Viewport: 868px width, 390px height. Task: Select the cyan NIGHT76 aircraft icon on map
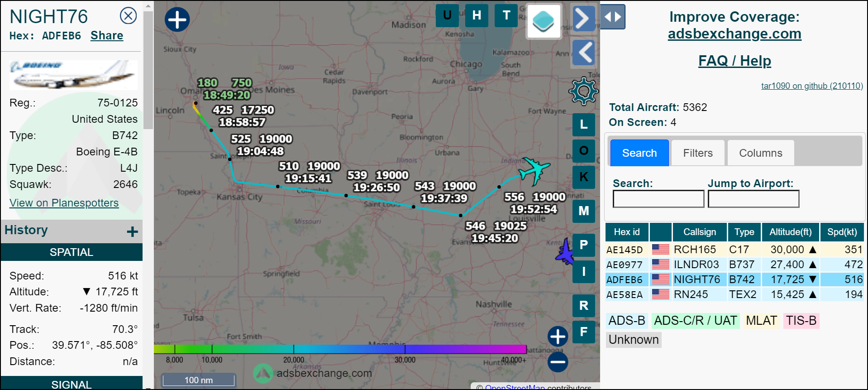coord(534,171)
